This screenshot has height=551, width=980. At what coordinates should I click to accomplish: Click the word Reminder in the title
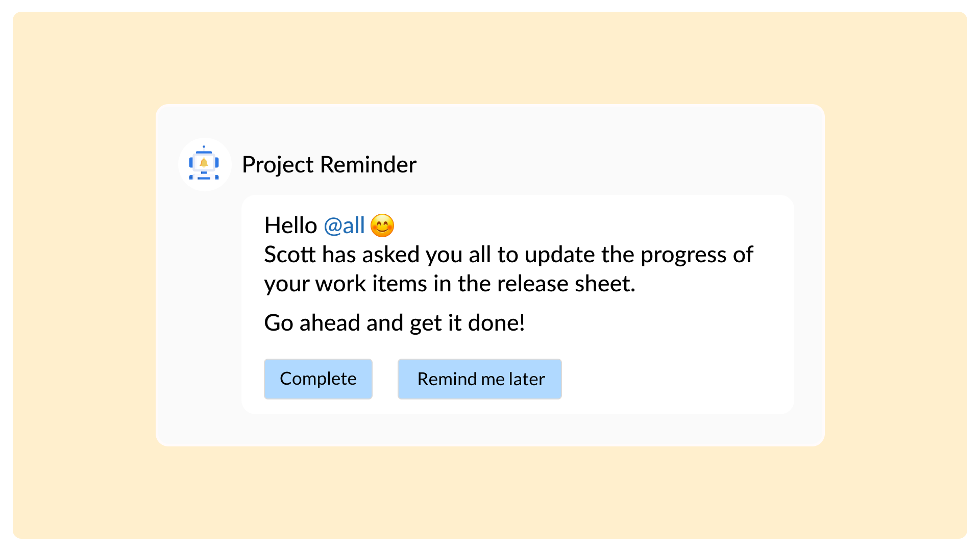pos(368,164)
